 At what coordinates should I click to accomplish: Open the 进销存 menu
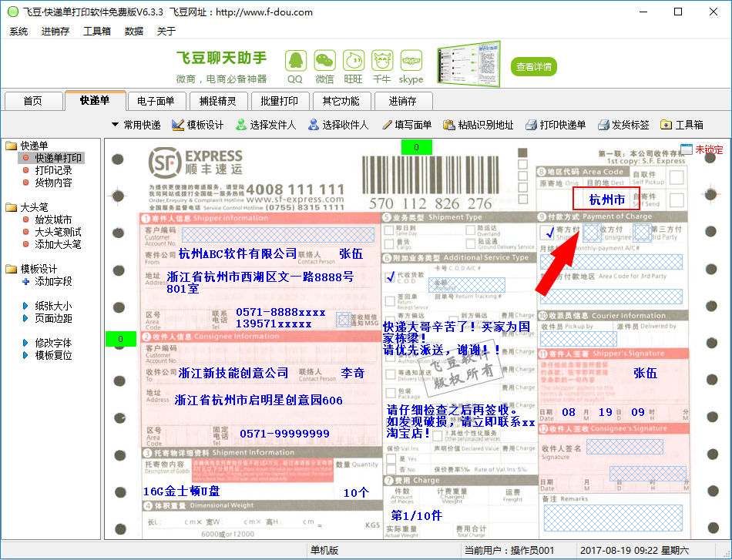pos(55,32)
